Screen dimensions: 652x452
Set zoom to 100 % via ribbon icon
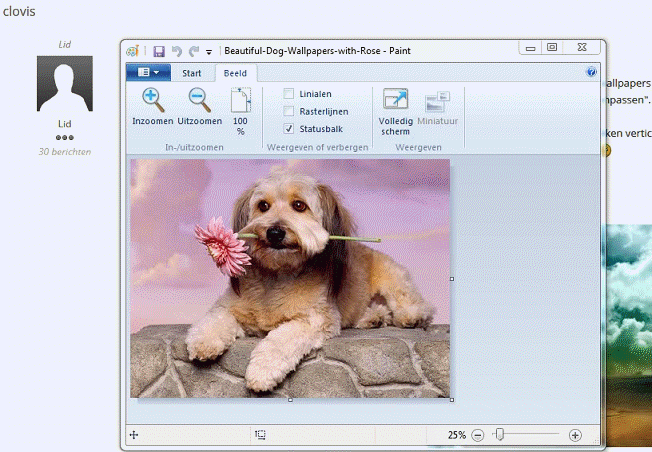coord(240,101)
